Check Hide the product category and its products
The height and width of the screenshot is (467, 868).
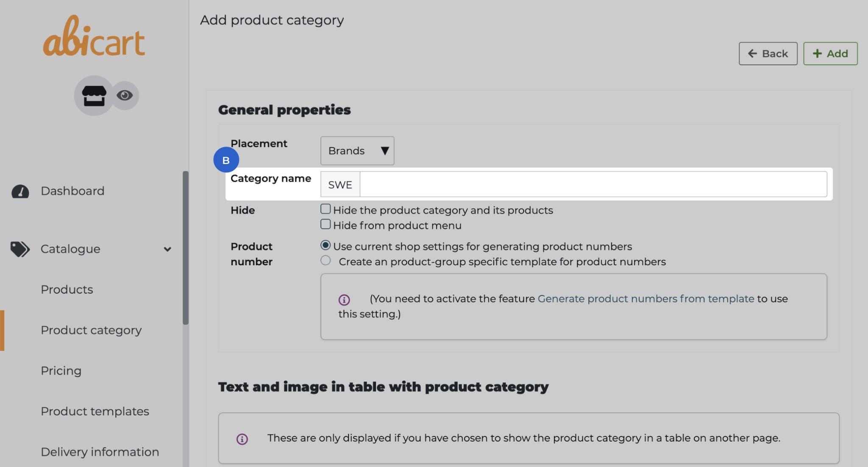[325, 209]
